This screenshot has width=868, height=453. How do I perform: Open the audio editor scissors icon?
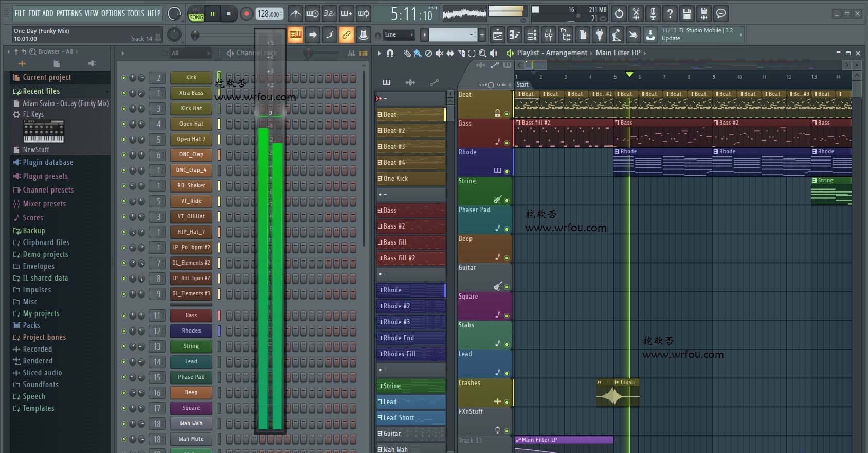(636, 14)
